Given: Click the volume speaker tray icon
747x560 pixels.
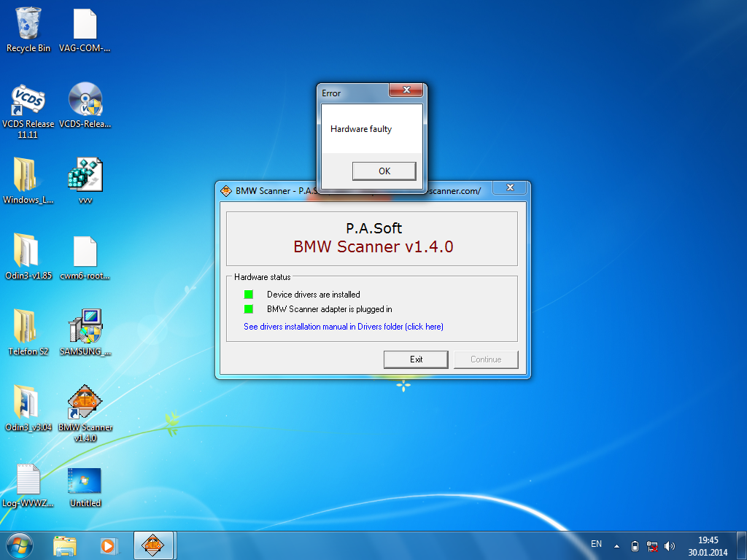Looking at the screenshot, I should click(x=670, y=546).
